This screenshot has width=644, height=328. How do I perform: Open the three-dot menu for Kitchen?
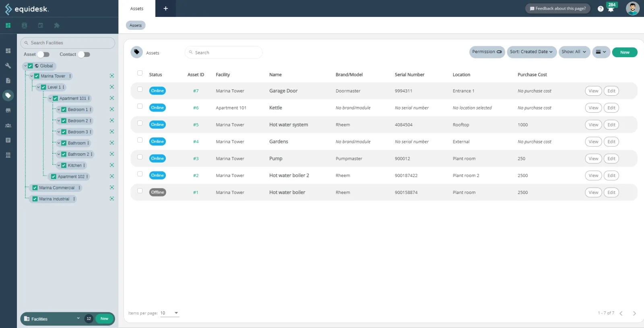point(84,165)
